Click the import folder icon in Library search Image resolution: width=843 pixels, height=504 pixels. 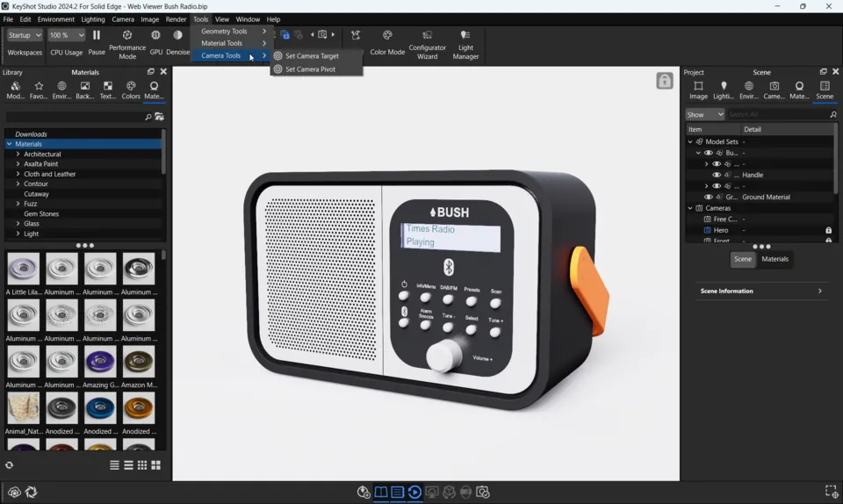pyautogui.click(x=159, y=117)
